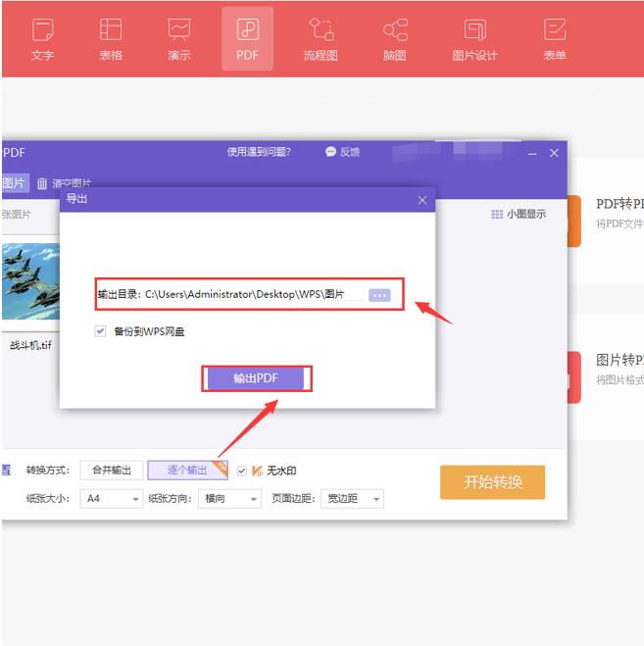Close the 导出 export dialog

422,200
